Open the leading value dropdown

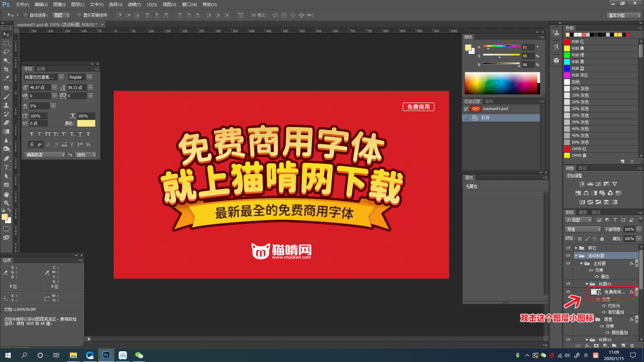tap(91, 87)
